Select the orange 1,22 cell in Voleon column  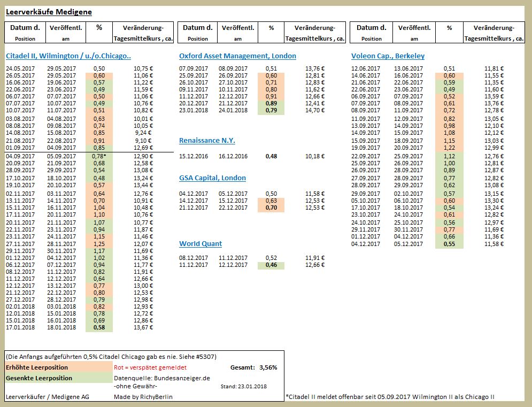pyautogui.click(x=448, y=148)
